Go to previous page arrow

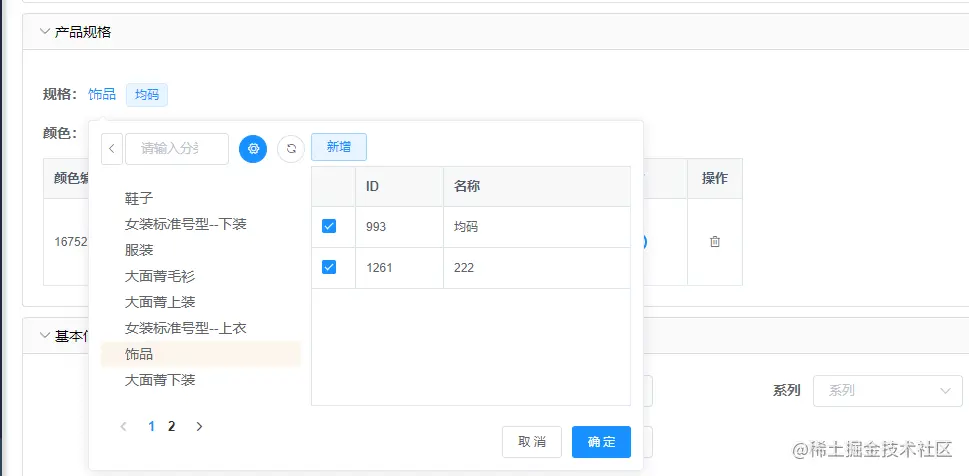click(124, 426)
